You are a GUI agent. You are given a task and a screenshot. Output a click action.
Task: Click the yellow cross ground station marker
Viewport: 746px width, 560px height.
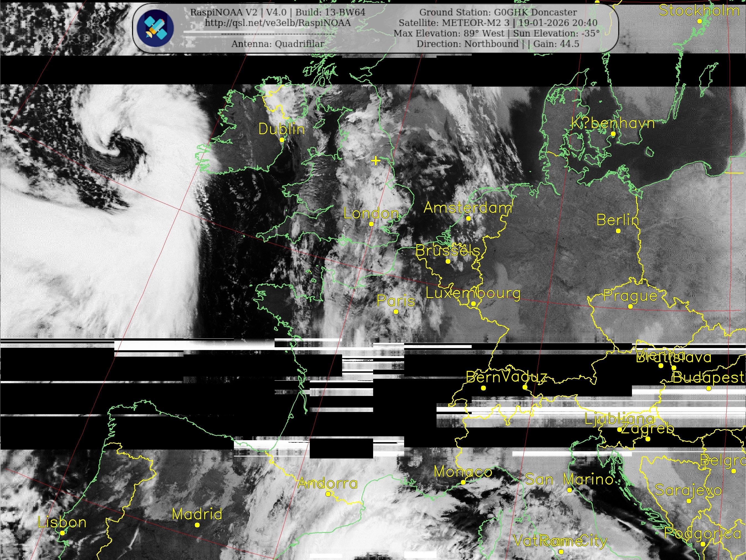tap(375, 161)
